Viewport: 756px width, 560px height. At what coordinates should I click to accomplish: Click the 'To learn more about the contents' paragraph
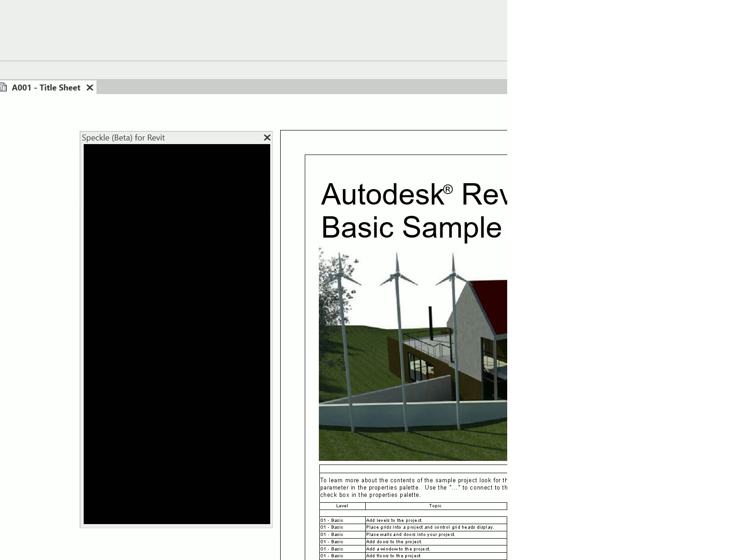tap(413, 488)
